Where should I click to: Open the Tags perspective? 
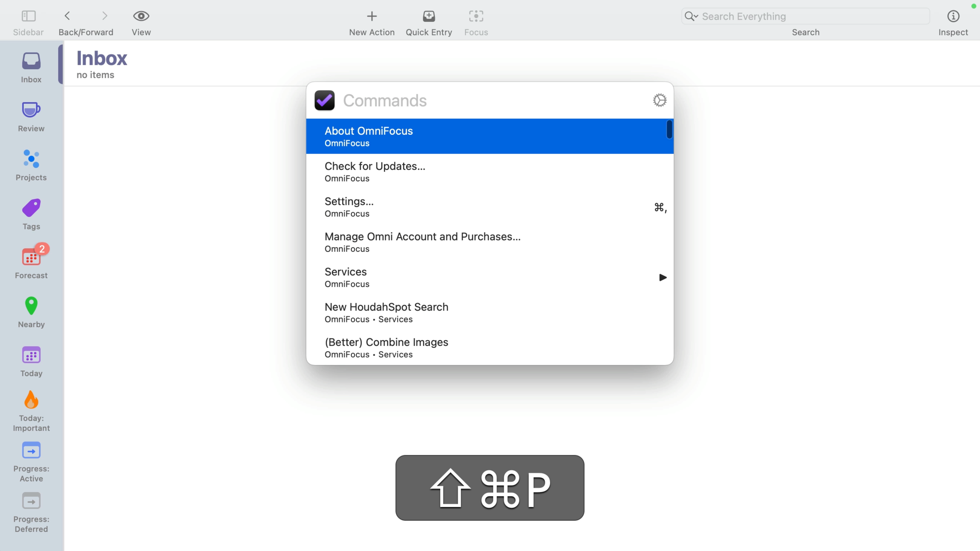[x=31, y=215]
